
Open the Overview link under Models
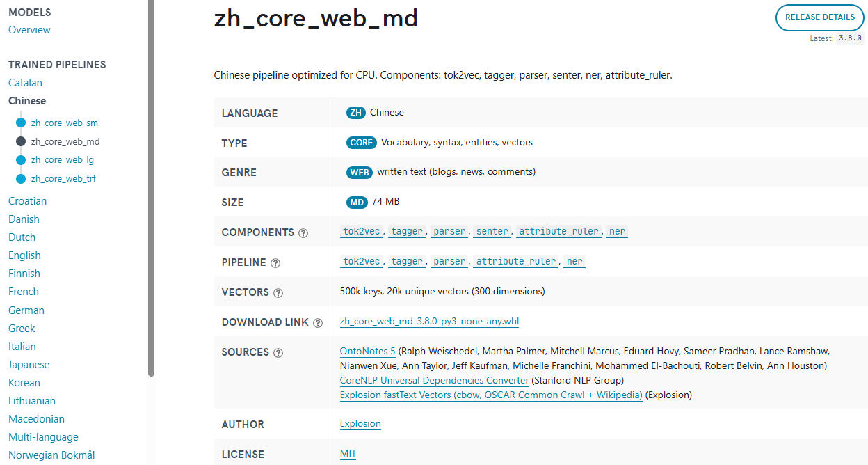[x=29, y=30]
